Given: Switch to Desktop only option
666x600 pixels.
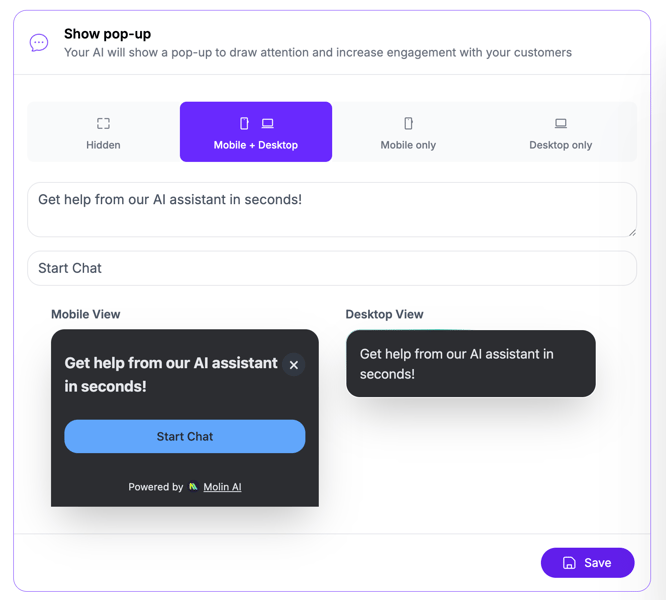Looking at the screenshot, I should (x=560, y=132).
